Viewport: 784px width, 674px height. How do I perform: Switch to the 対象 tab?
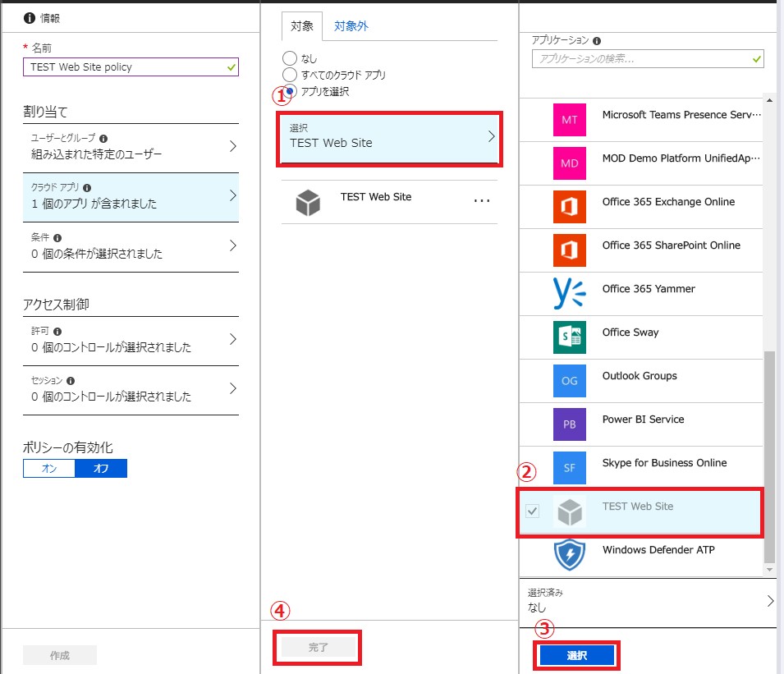(302, 26)
